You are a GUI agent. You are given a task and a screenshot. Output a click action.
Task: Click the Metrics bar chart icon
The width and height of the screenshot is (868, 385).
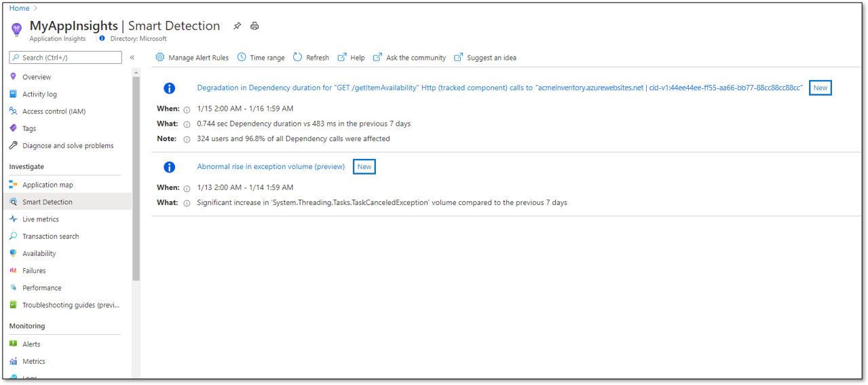13,361
